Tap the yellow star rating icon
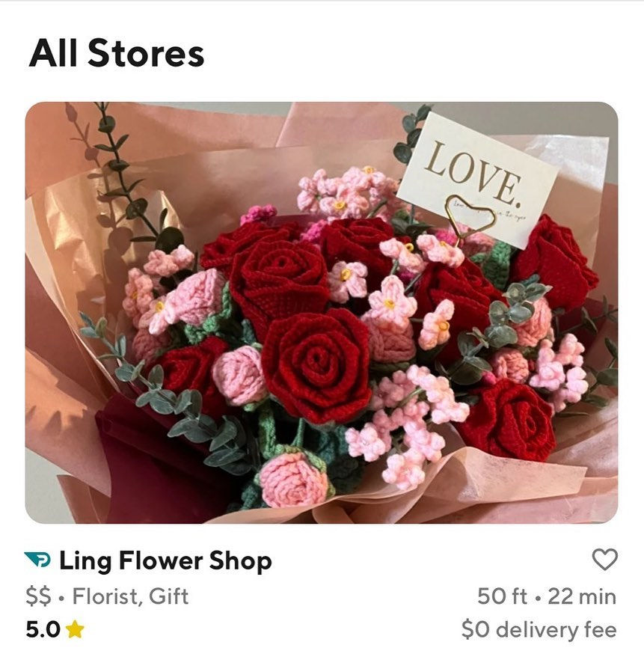The image size is (644, 651). (x=75, y=629)
